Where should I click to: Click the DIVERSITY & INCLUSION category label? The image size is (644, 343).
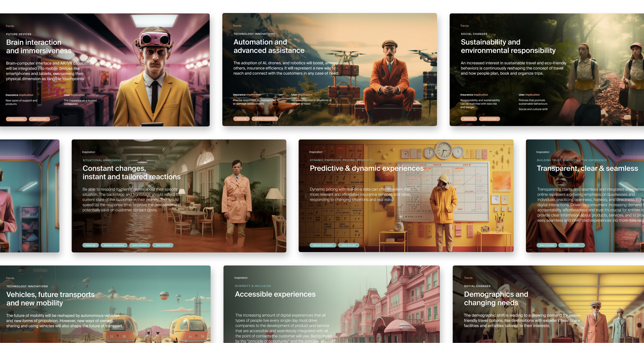(x=253, y=286)
